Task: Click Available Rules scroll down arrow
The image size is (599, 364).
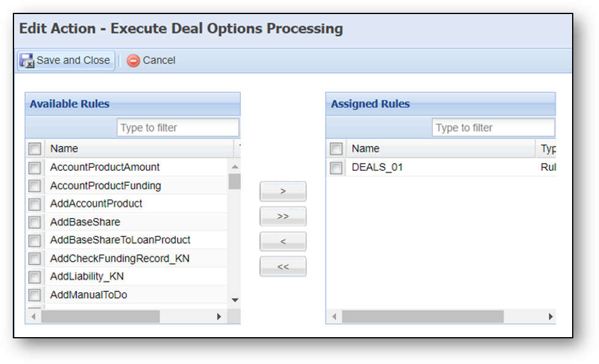Action: [235, 300]
